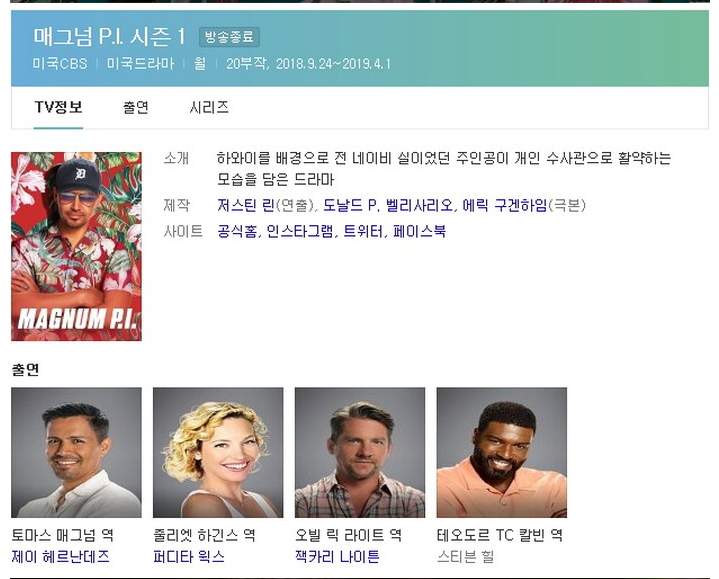The width and height of the screenshot is (719, 579).
Task: Click the 줄리엣 히긴스 역 role text
Action: tap(204, 535)
